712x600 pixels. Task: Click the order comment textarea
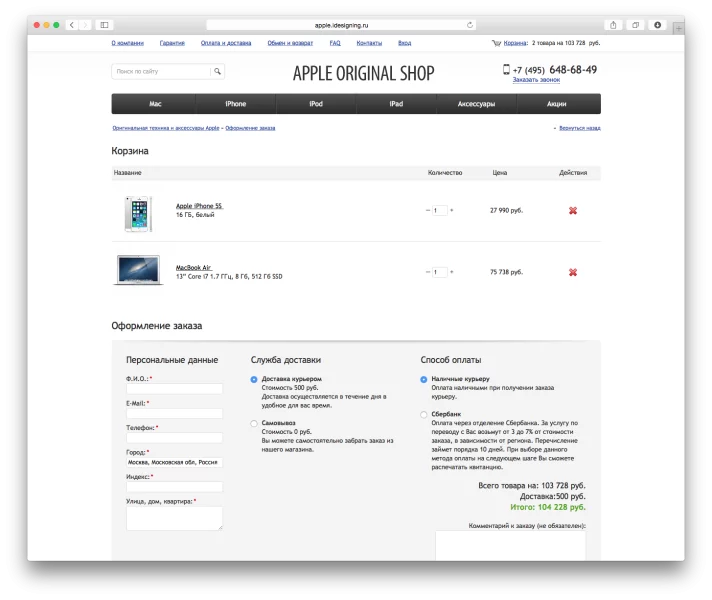tap(510, 545)
